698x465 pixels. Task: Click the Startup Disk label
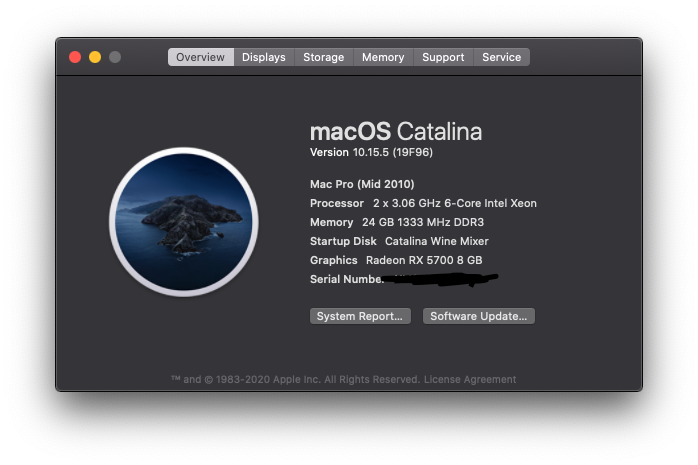[x=343, y=241]
